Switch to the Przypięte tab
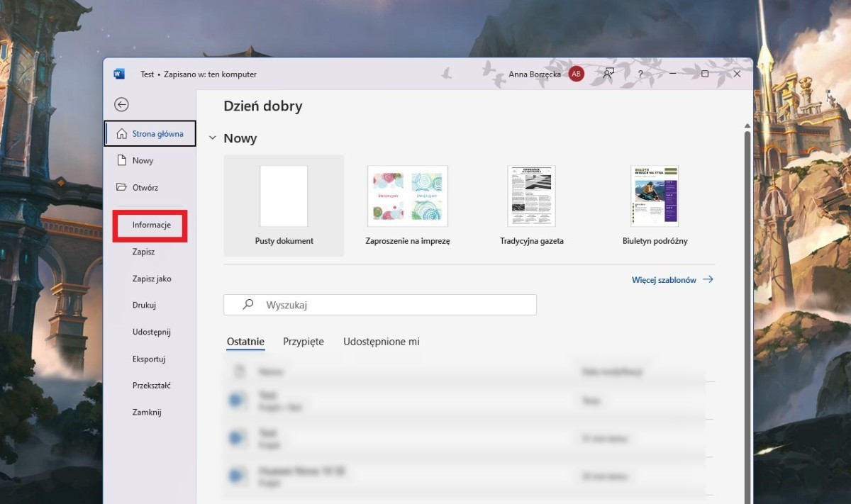 (303, 342)
